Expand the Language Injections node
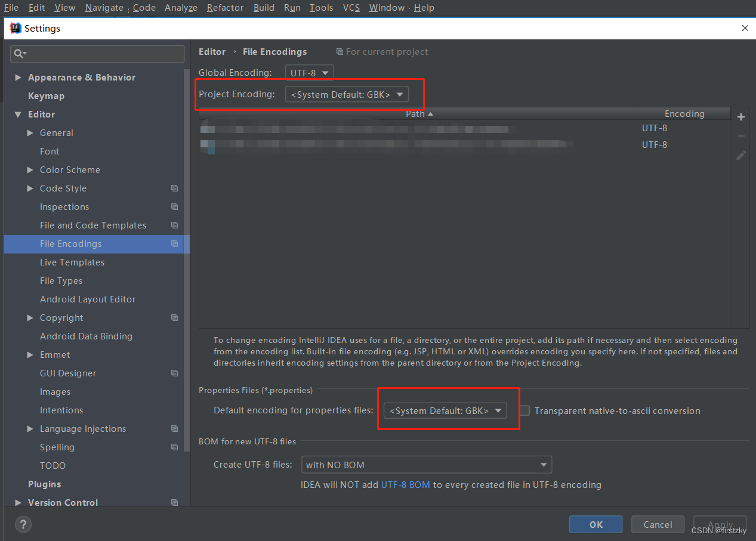The image size is (756, 541). (30, 429)
